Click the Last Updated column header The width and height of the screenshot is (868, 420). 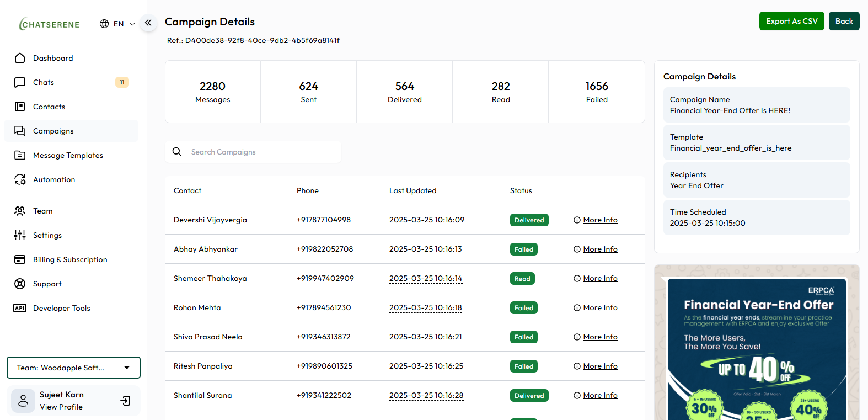pos(413,190)
